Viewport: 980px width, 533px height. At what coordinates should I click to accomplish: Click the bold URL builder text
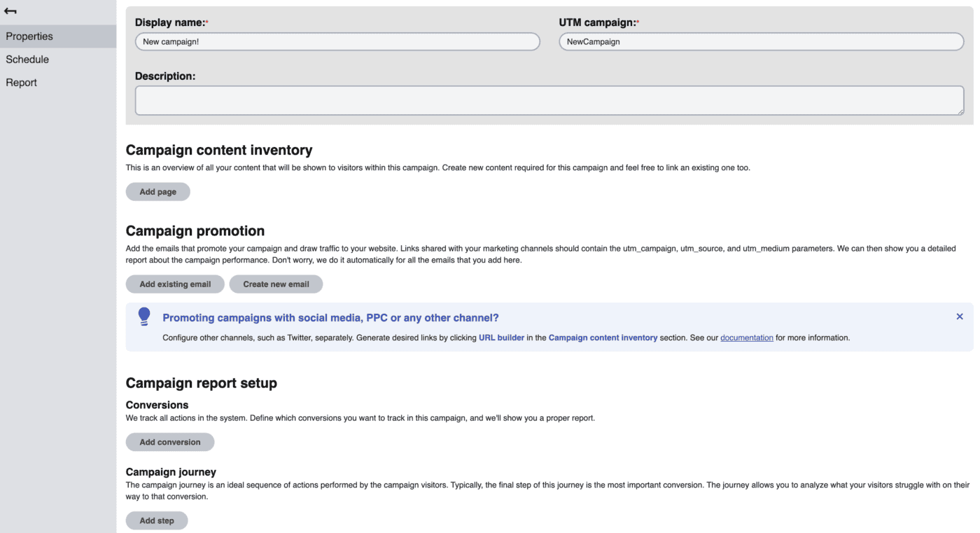click(x=501, y=338)
